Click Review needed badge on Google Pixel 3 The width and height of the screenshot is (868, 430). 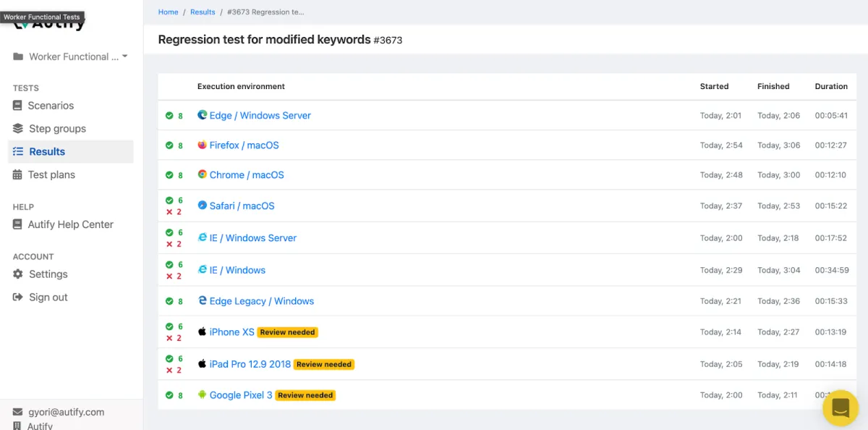(x=305, y=395)
